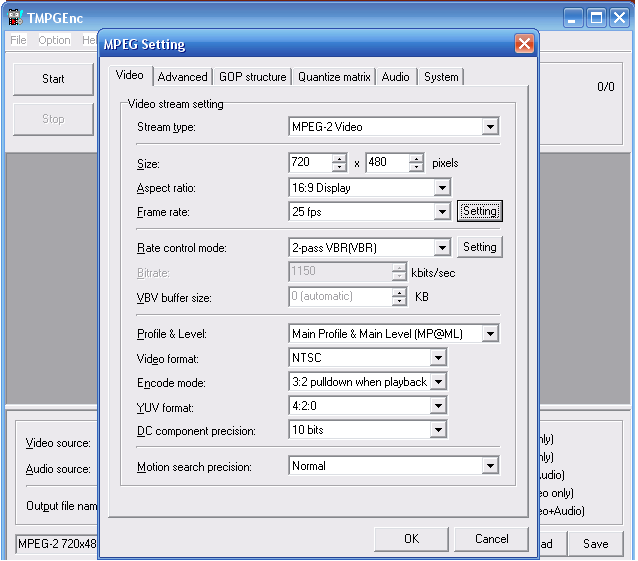The height and width of the screenshot is (561, 638).
Task: Confirm the dialog with OK
Action: 411,539
